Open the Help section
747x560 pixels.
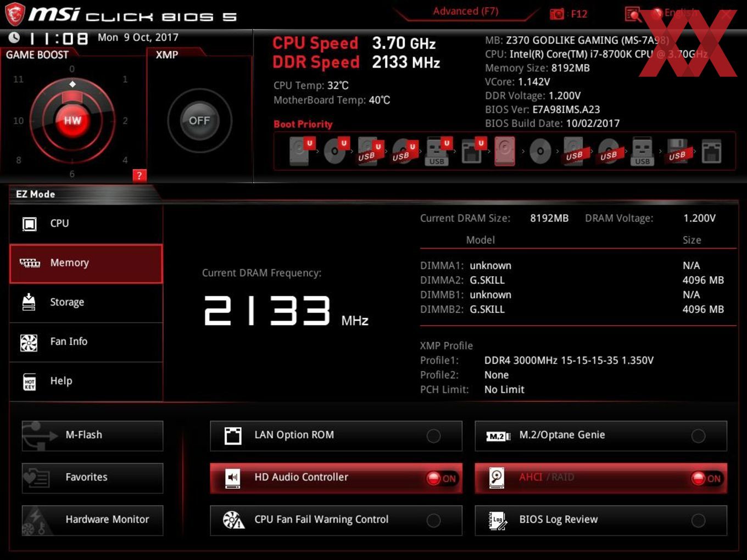tap(86, 382)
